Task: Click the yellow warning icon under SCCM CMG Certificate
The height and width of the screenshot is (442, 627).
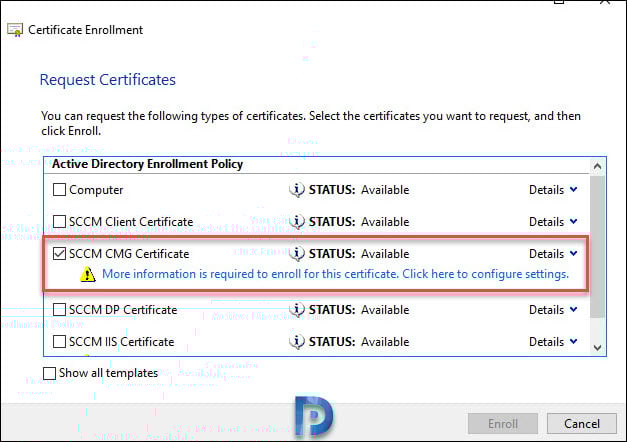Action: point(88,274)
